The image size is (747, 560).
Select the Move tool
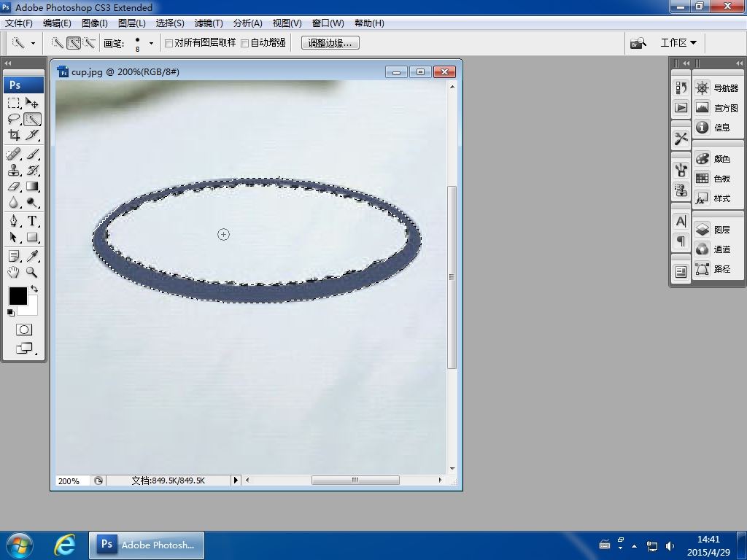click(x=32, y=103)
